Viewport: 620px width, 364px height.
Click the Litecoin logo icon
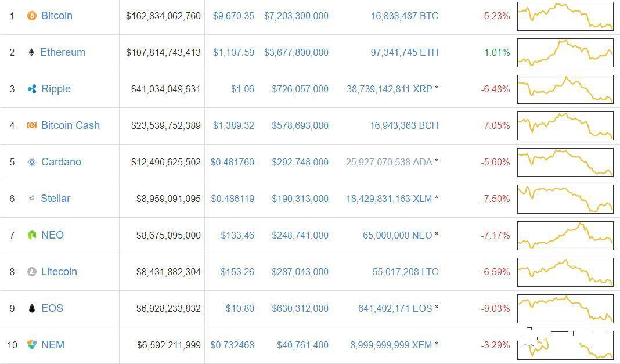coord(32,272)
